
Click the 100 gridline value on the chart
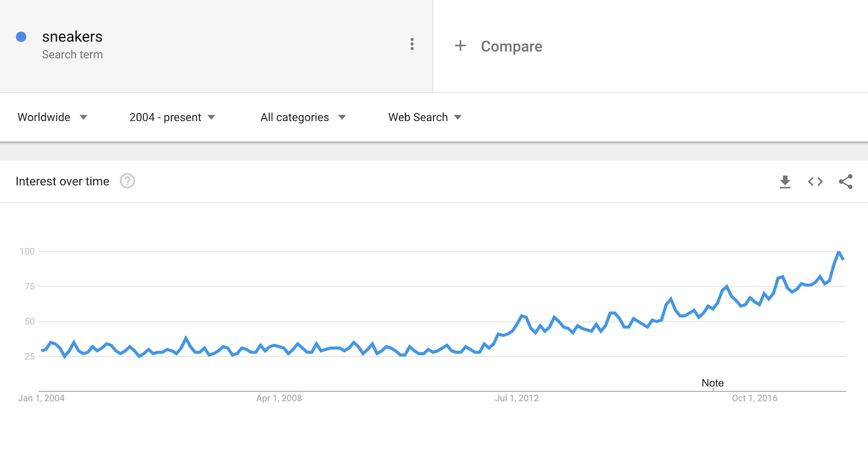tap(27, 251)
